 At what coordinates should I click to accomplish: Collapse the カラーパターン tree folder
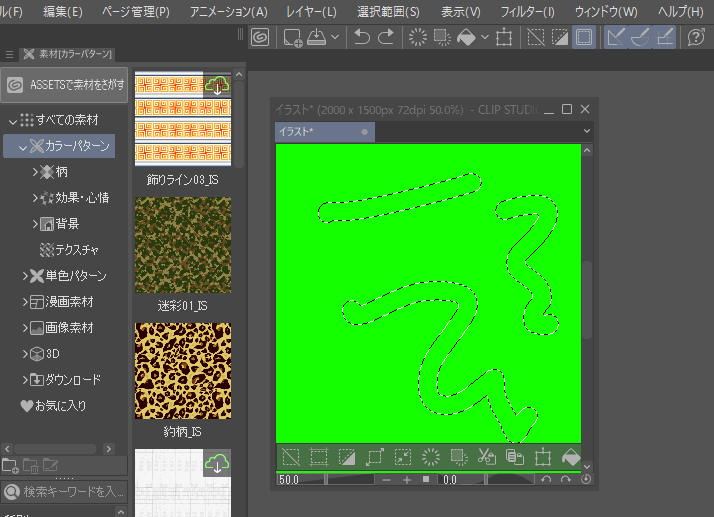click(22, 147)
